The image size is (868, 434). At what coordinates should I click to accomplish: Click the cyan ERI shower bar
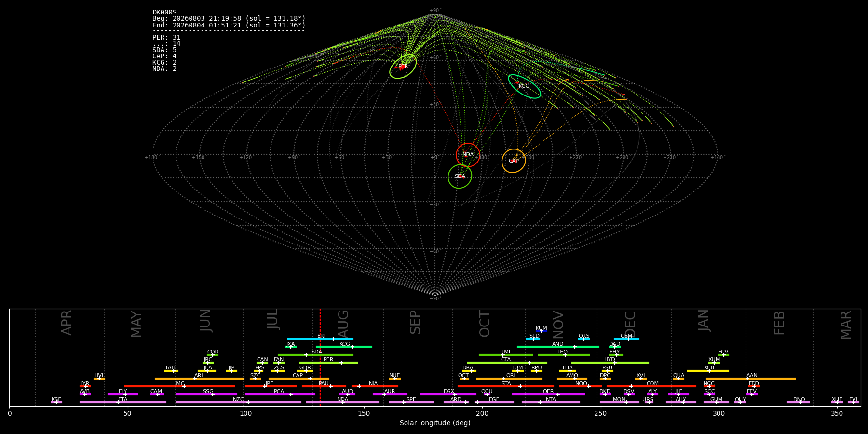(320, 339)
